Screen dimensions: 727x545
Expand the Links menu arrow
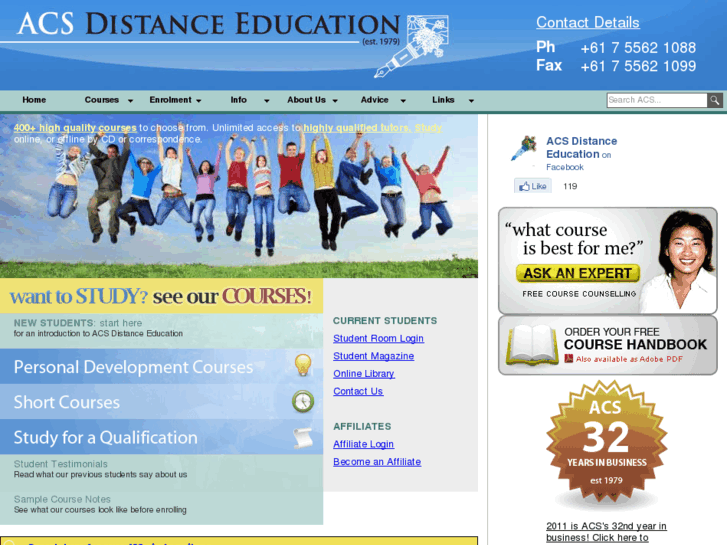[x=471, y=101]
